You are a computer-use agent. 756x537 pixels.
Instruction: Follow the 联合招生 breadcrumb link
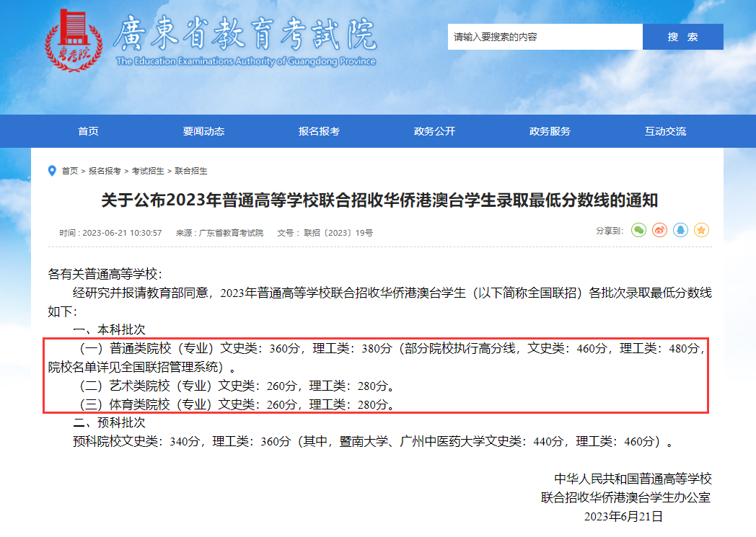click(x=190, y=171)
